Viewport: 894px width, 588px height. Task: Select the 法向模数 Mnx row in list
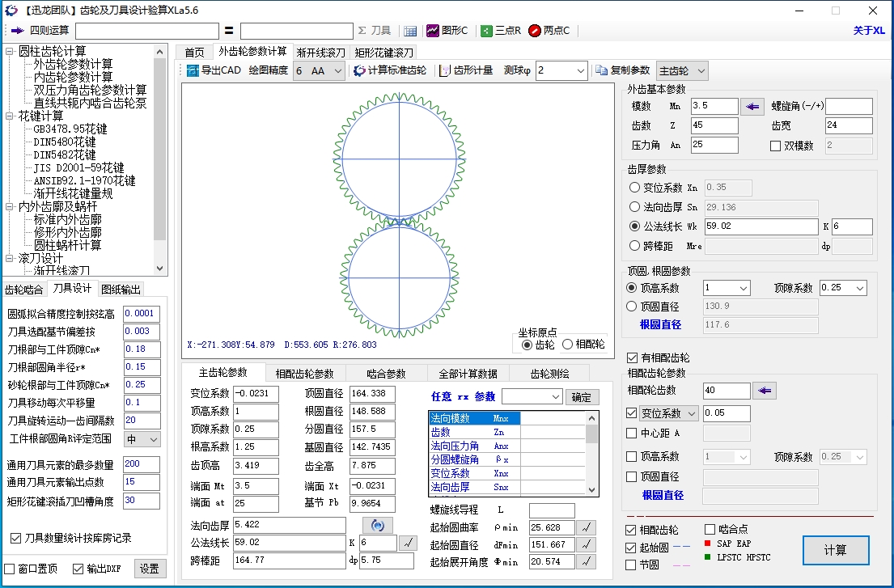tap(474, 418)
